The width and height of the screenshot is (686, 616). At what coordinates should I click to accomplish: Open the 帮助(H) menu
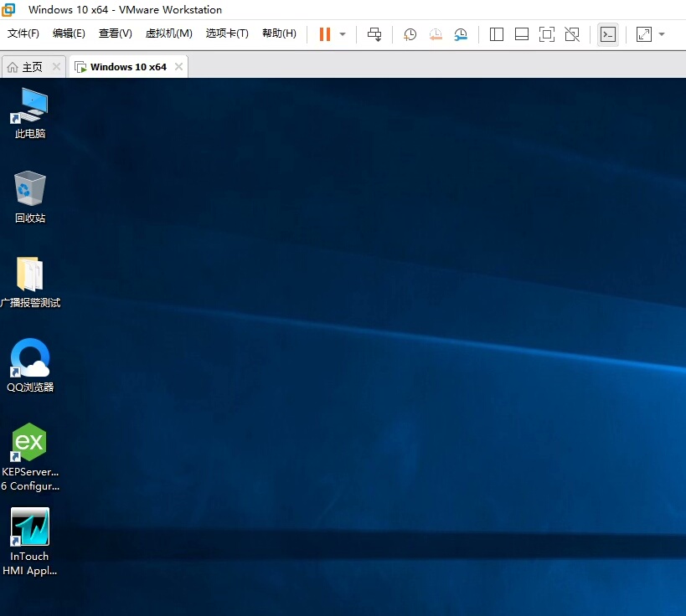point(279,33)
